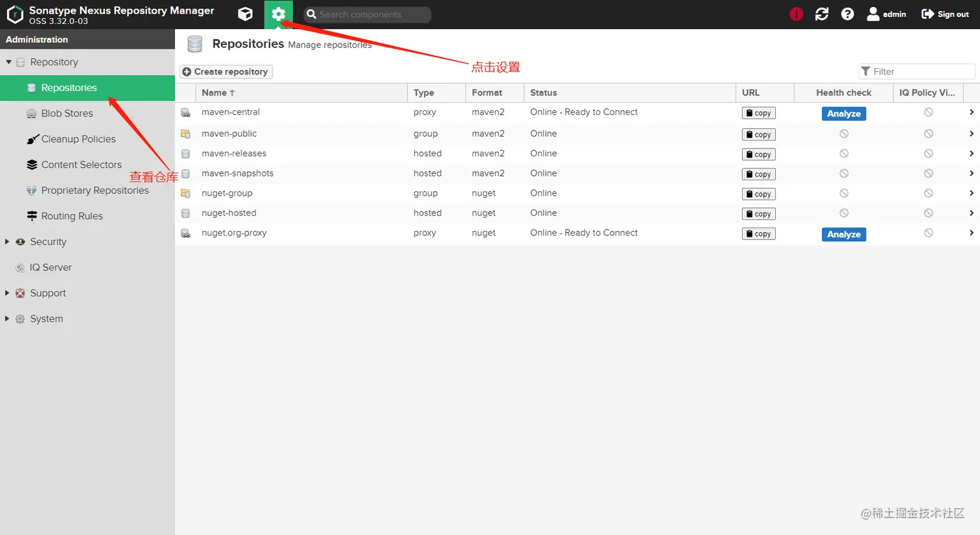Screen dimensions: 980x535
Task: Click the Create repository button
Action: point(226,71)
